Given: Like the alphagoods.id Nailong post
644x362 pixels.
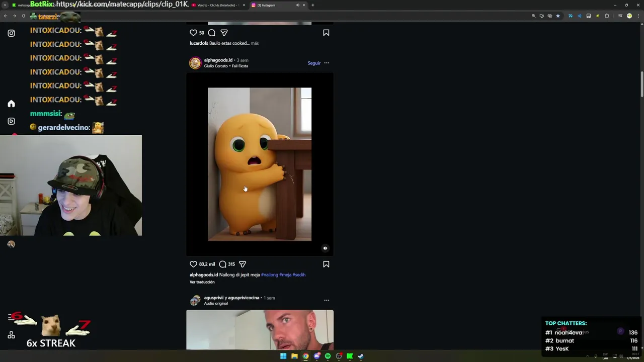Looking at the screenshot, I should [x=193, y=264].
